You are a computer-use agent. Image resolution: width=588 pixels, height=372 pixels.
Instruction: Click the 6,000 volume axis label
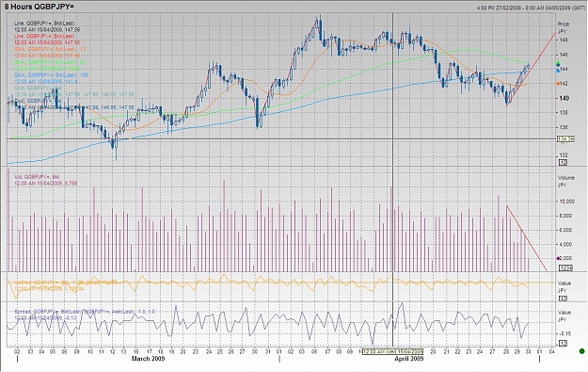click(x=565, y=230)
